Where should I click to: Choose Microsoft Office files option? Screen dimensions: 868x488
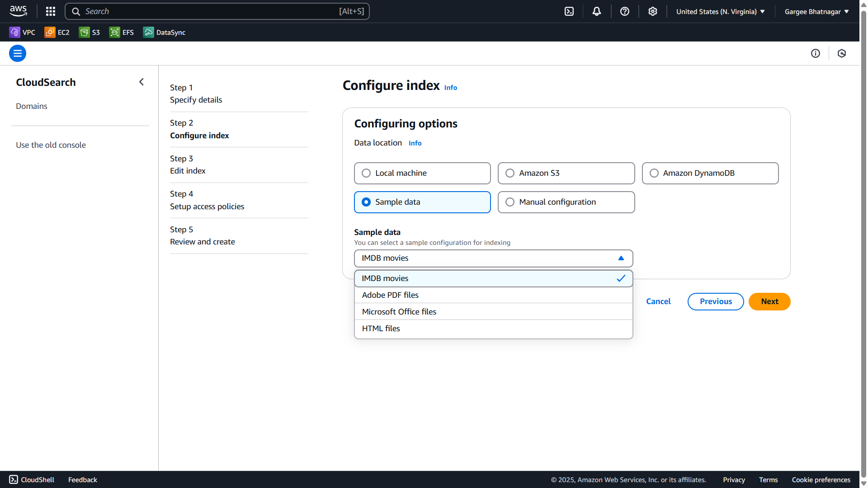pyautogui.click(x=493, y=312)
